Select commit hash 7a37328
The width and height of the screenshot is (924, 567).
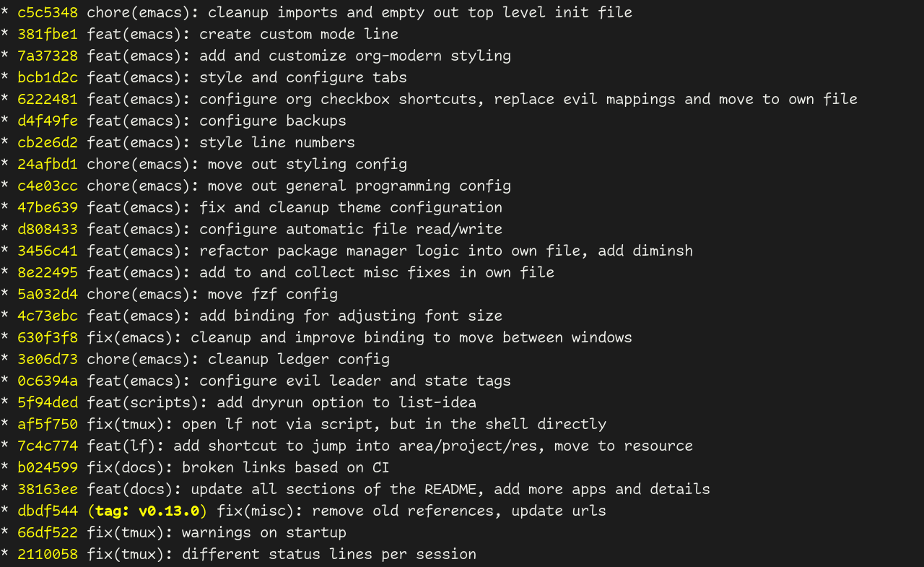[48, 56]
